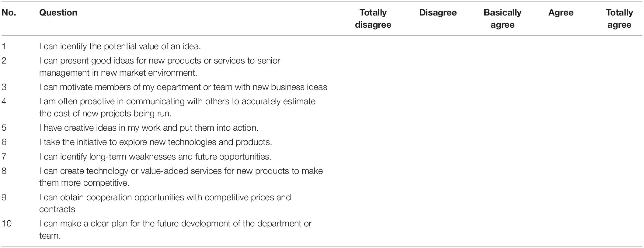This screenshot has width=644, height=248.
Task: Select question 10 about a clear development plan
Action: pyautogui.click(x=175, y=229)
